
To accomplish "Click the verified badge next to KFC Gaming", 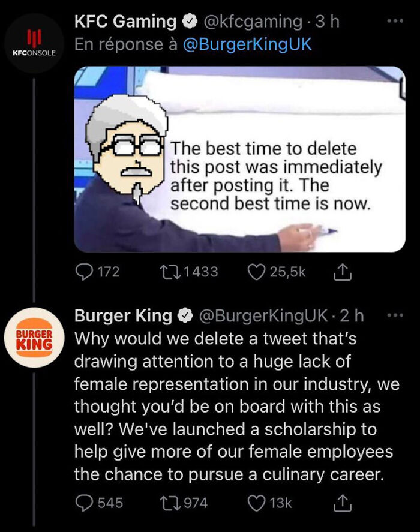I will tap(188, 20).
